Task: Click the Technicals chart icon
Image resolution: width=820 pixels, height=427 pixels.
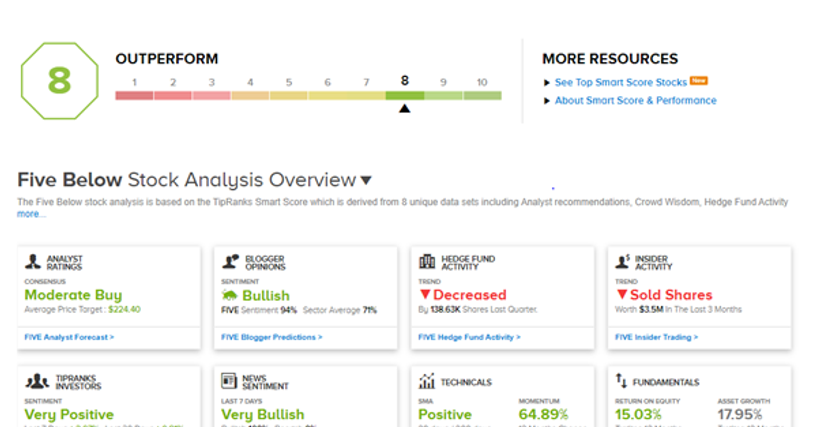Action: tap(427, 381)
